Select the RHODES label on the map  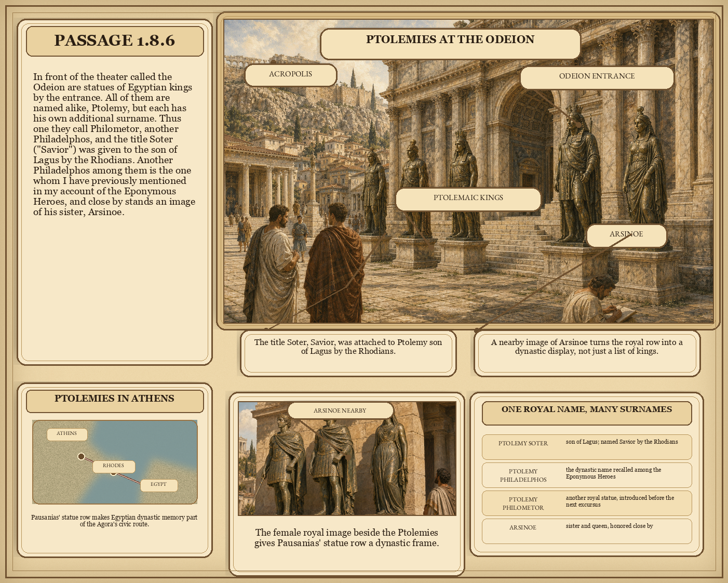pyautogui.click(x=114, y=466)
